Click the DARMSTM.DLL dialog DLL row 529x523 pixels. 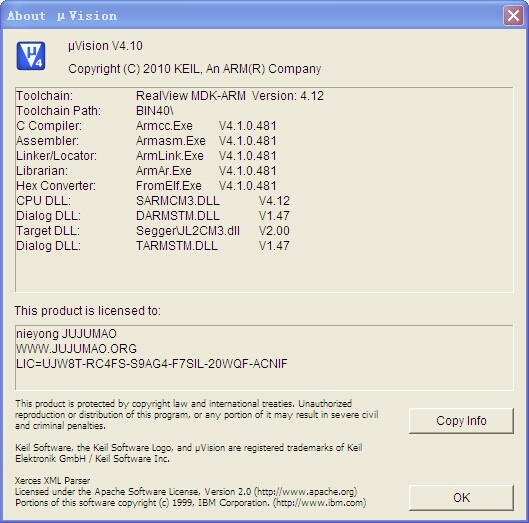coord(153,216)
